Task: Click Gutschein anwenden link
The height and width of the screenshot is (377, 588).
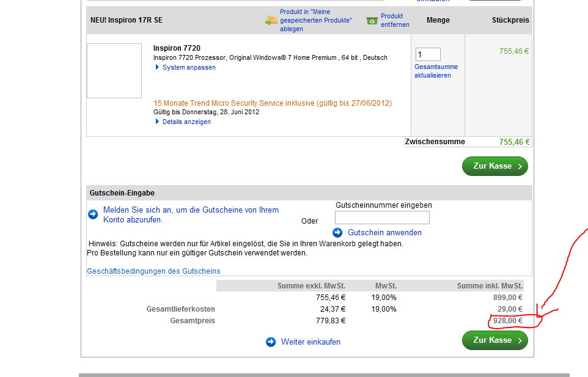Action: 384,232
